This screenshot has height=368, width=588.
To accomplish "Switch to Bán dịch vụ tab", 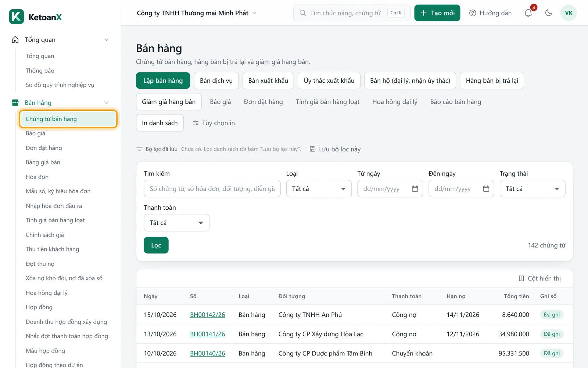I will 216,81.
